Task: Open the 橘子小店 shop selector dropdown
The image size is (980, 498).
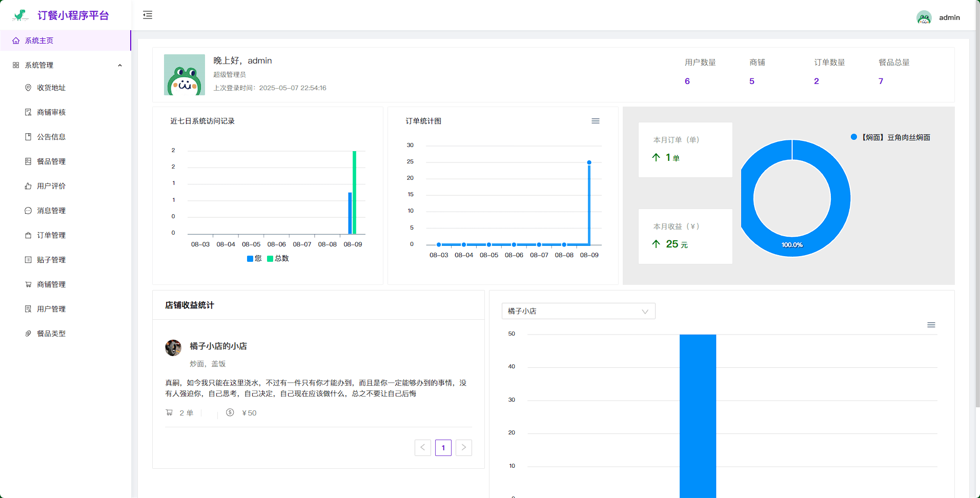Action: pyautogui.click(x=578, y=311)
